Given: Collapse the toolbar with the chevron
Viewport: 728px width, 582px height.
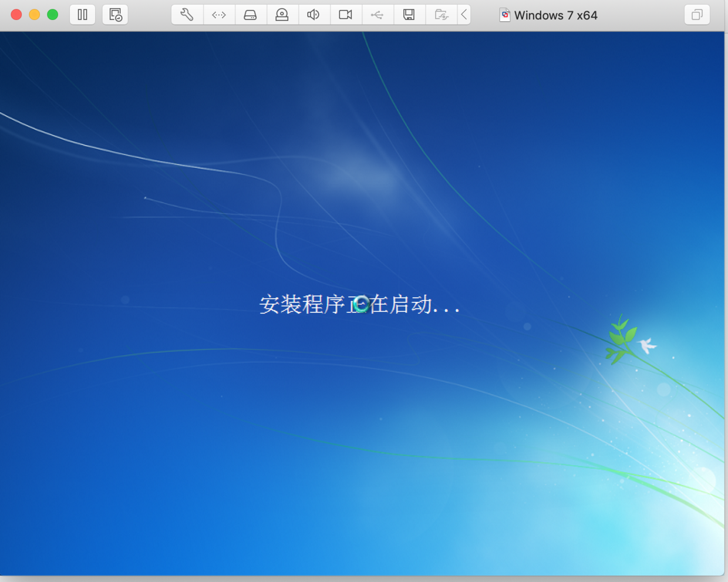Looking at the screenshot, I should [464, 15].
